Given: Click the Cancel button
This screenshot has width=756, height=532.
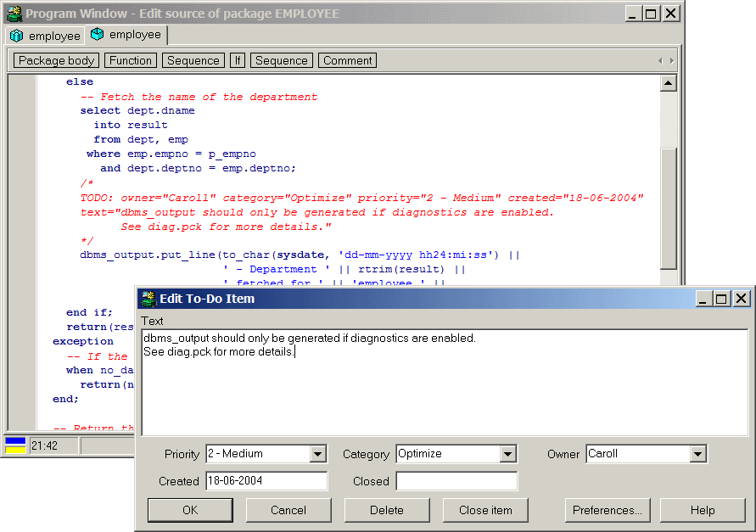Looking at the screenshot, I should click(288, 510).
